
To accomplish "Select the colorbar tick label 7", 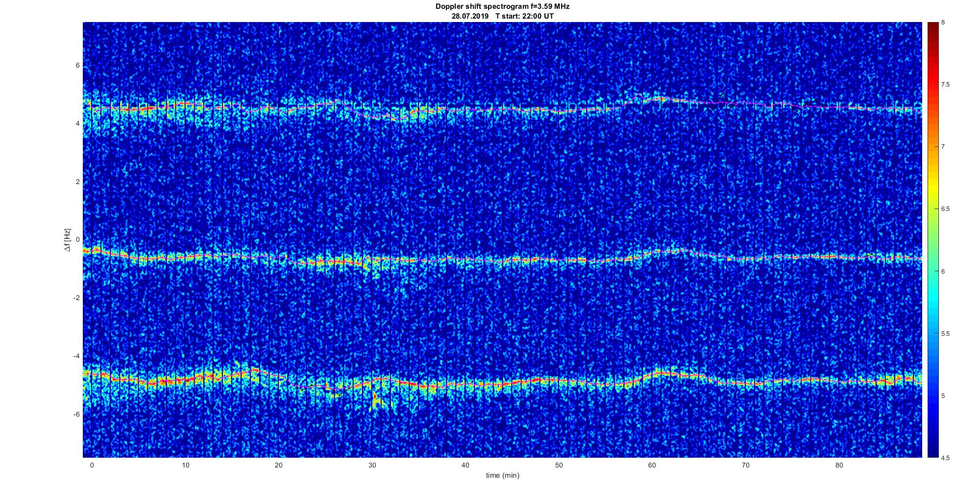I will click(943, 147).
